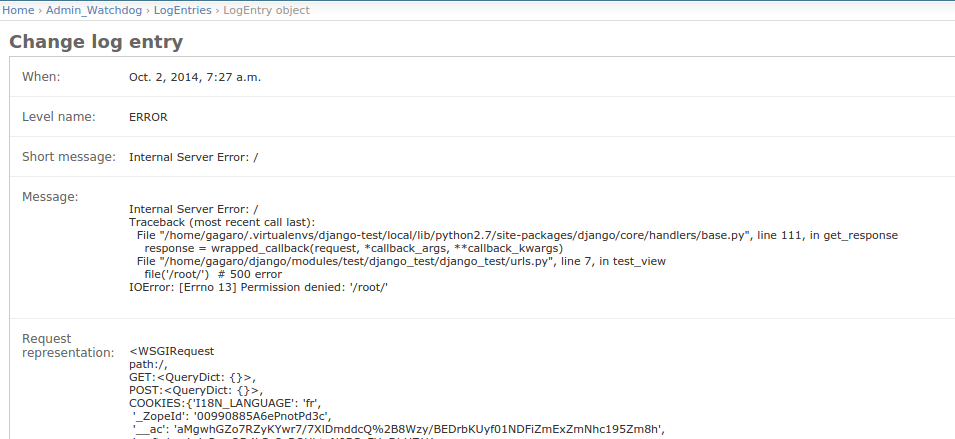This screenshot has height=439, width=955.
Task: Select the 'response = wrapped_callback' code line
Action: click(x=354, y=248)
